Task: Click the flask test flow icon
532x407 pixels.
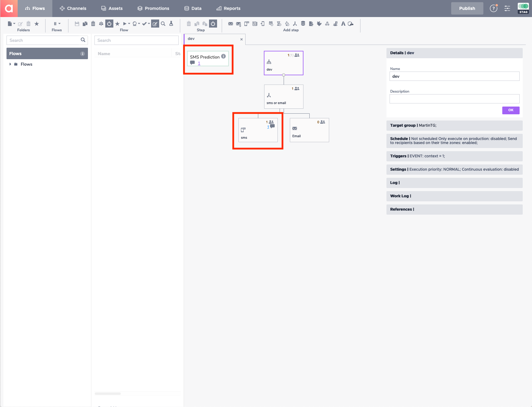Action: [x=171, y=24]
